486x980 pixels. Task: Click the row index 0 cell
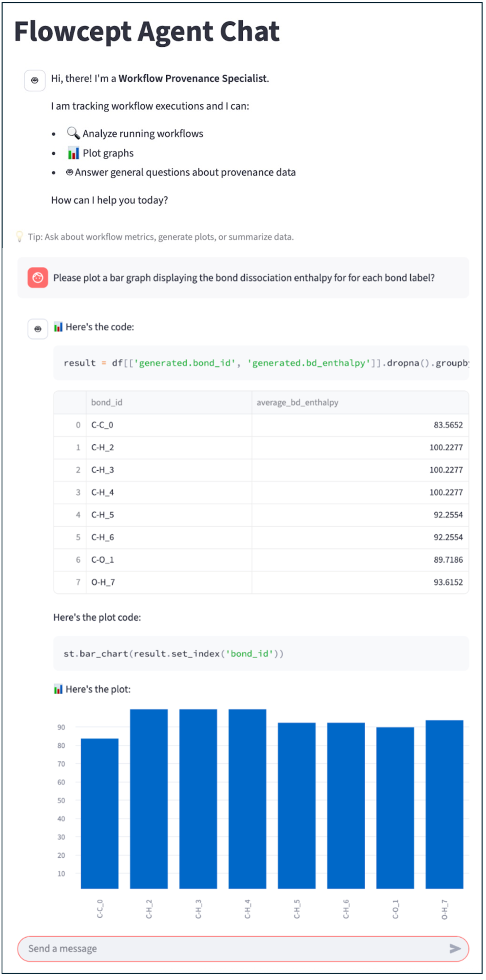click(x=70, y=425)
